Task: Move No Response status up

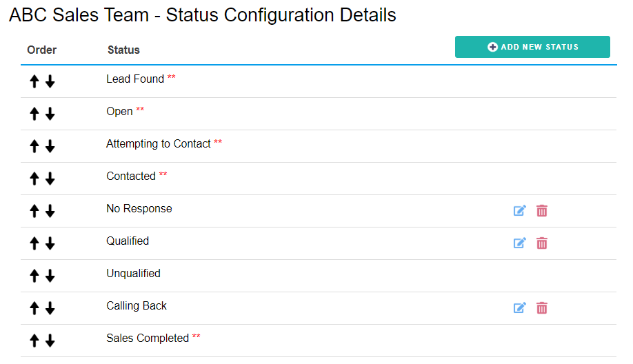Action: coord(34,211)
